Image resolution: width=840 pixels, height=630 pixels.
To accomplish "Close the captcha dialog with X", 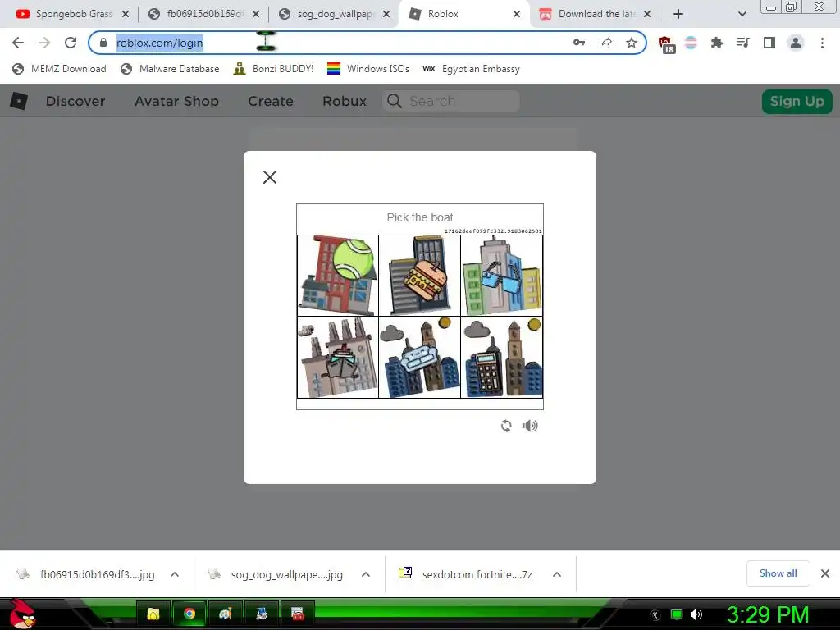I will (270, 177).
